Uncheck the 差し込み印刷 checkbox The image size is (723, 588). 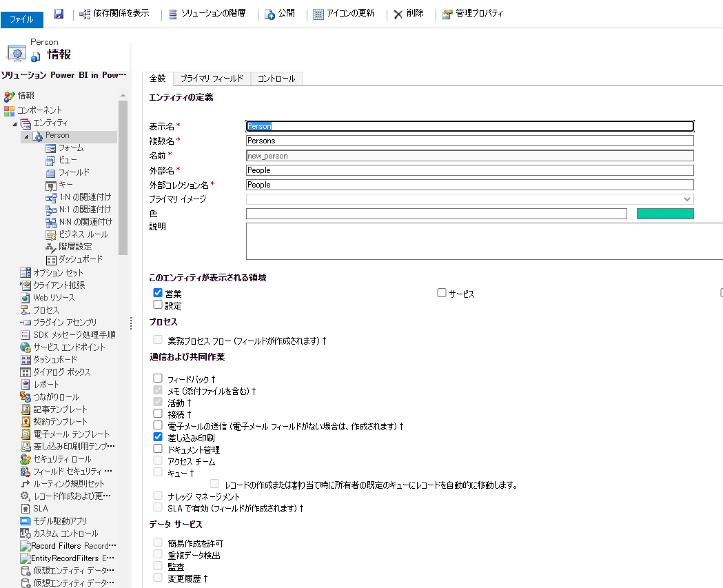click(158, 437)
